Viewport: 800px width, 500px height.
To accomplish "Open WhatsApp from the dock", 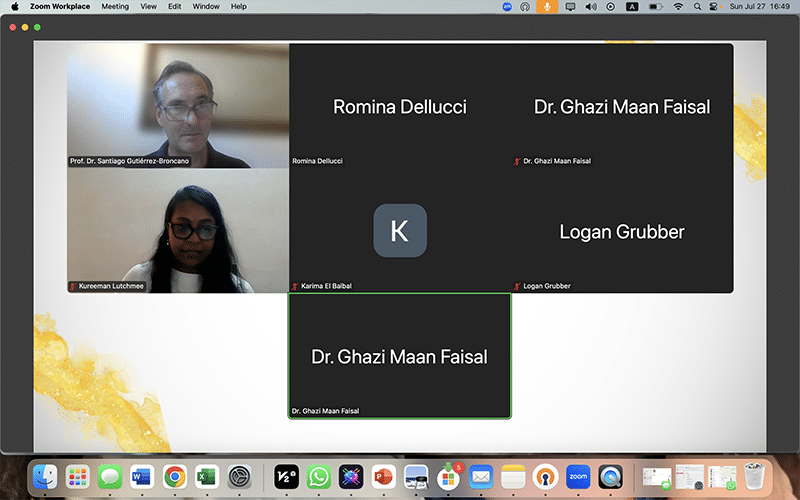I will click(319, 476).
